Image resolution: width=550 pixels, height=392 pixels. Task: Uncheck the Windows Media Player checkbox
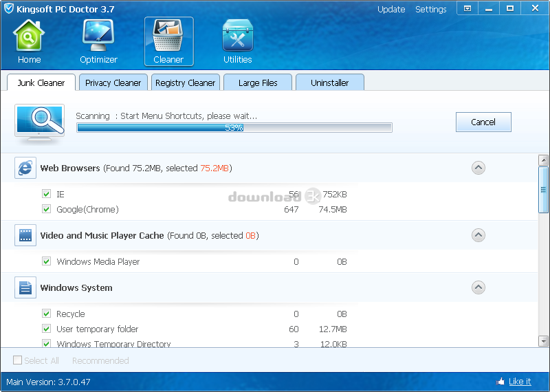pyautogui.click(x=46, y=261)
